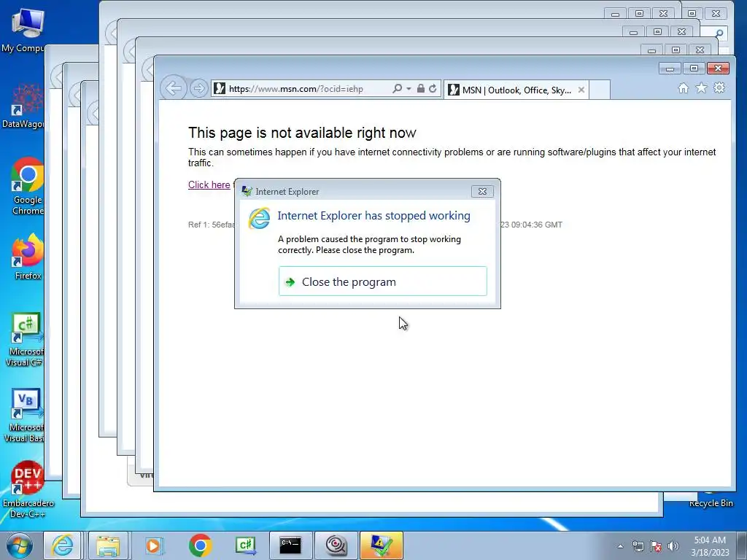Open the Command Prompt taskbar button
The height and width of the screenshot is (560, 747).
tap(290, 545)
